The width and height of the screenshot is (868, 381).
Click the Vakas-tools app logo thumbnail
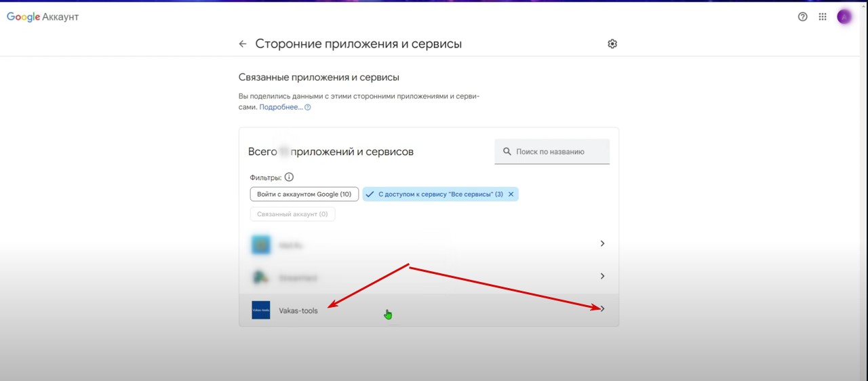click(x=261, y=310)
